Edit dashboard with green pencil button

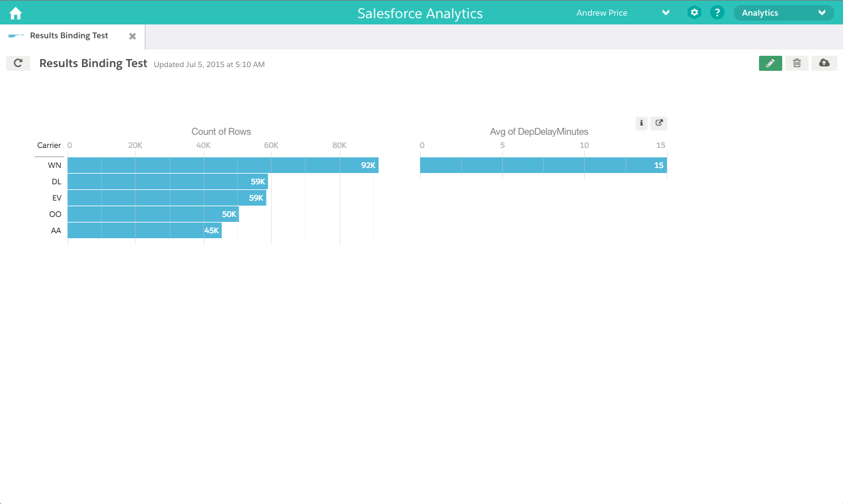[x=770, y=63]
